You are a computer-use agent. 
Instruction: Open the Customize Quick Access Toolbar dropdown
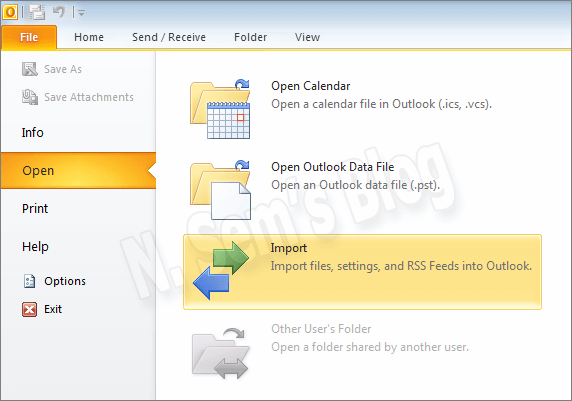pyautogui.click(x=81, y=13)
